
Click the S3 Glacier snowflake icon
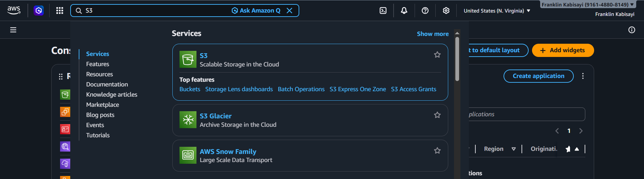click(188, 120)
